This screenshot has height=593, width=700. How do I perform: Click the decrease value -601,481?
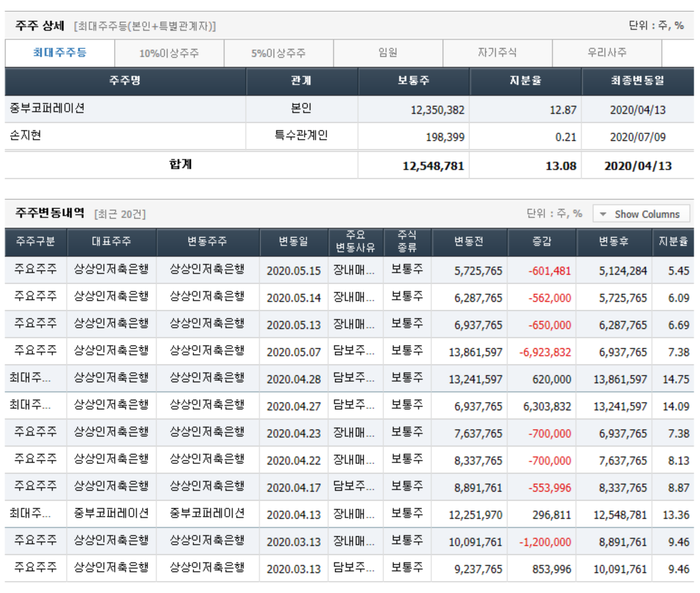(x=549, y=271)
